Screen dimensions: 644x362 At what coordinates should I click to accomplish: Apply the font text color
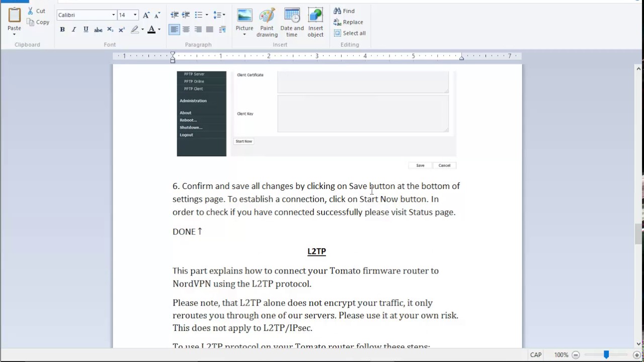tap(151, 30)
